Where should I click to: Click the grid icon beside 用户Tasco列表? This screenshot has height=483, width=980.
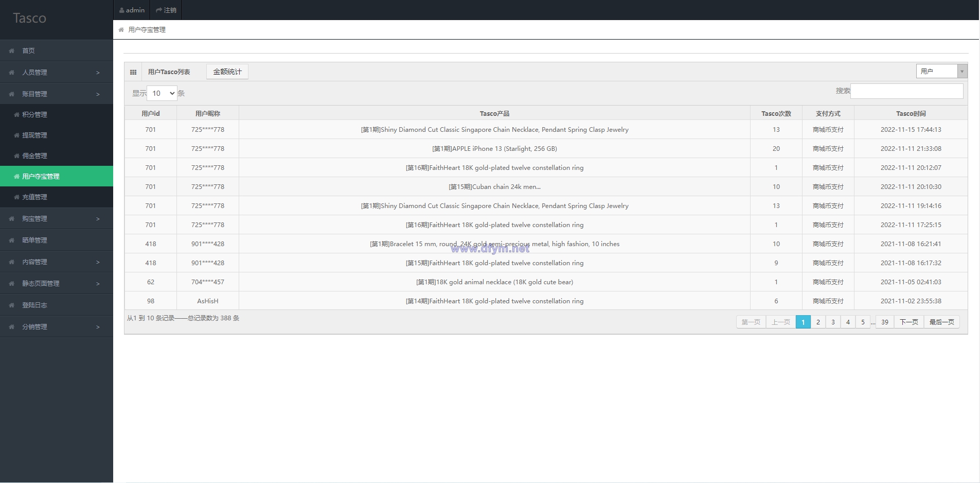point(133,72)
